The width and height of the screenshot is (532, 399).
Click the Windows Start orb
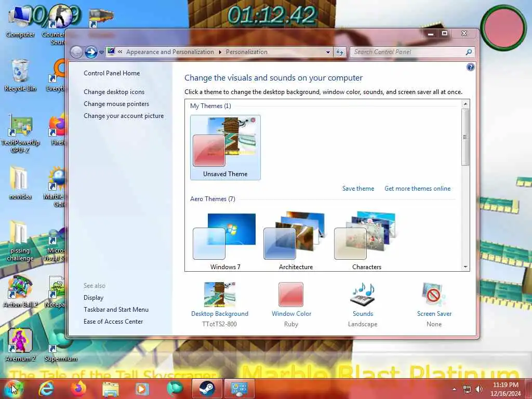(14, 389)
